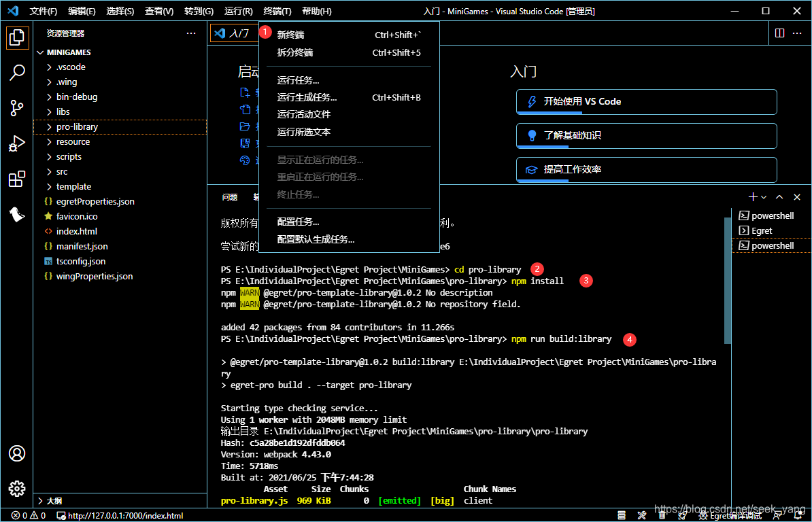This screenshot has width=812, height=522.
Task: Choose 运行生成任务... menu entry
Action: (349, 97)
